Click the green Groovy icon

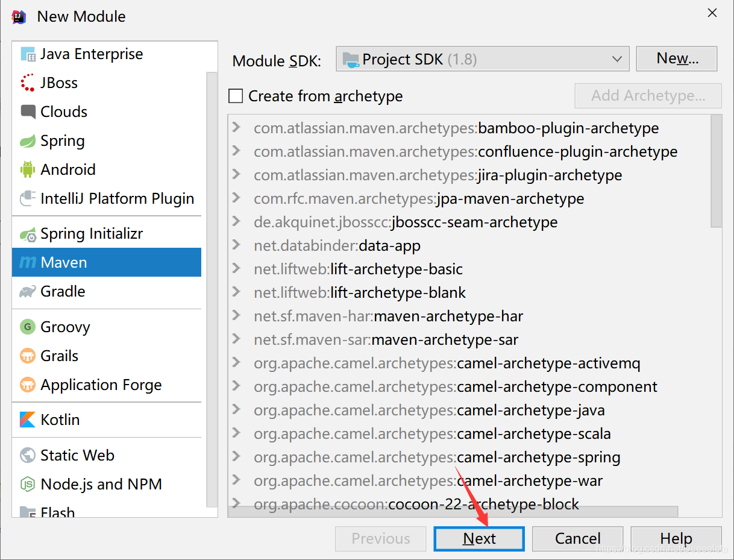28,327
